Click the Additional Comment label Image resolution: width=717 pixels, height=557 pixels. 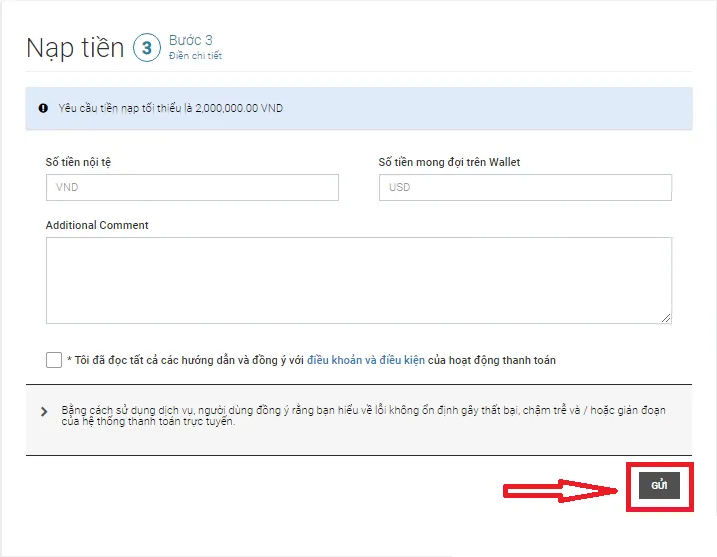tap(97, 225)
